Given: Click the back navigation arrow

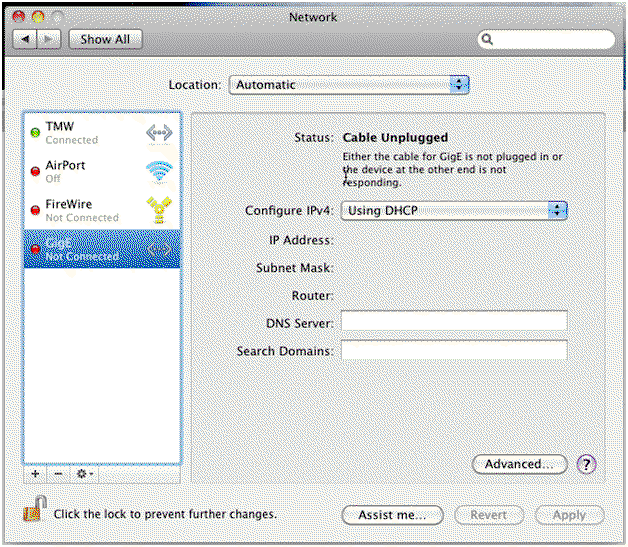Looking at the screenshot, I should pyautogui.click(x=25, y=39).
